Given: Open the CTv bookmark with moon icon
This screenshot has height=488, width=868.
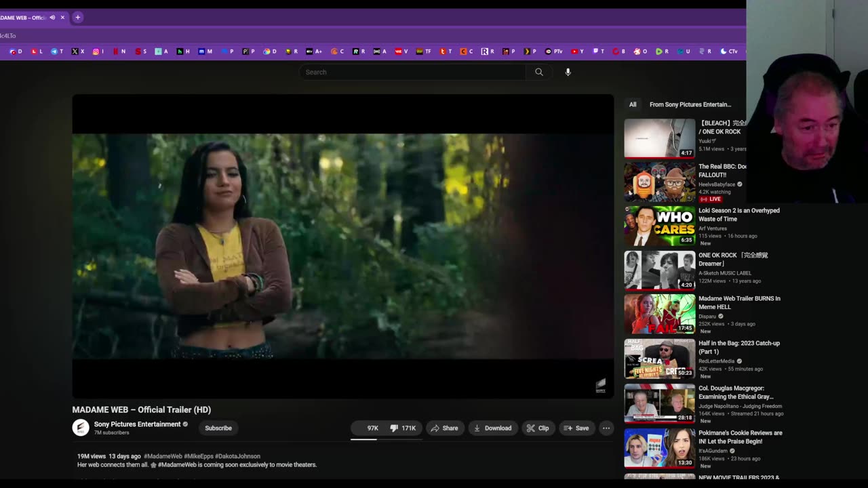Looking at the screenshot, I should tap(729, 52).
